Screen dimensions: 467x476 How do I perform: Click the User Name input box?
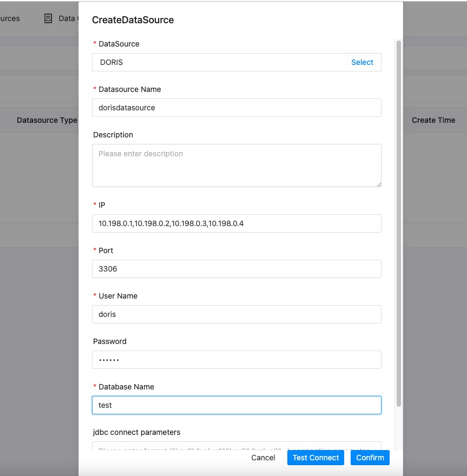[236, 314]
